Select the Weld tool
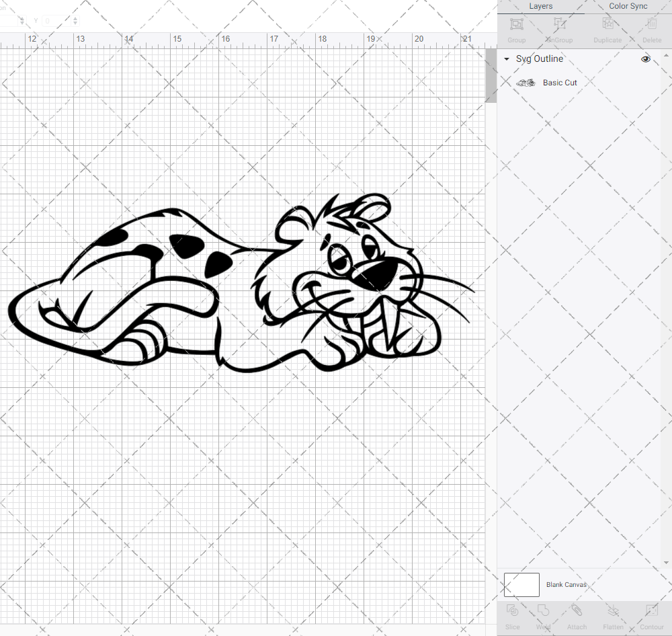Viewport: 672px width, 636px height. coord(543,617)
